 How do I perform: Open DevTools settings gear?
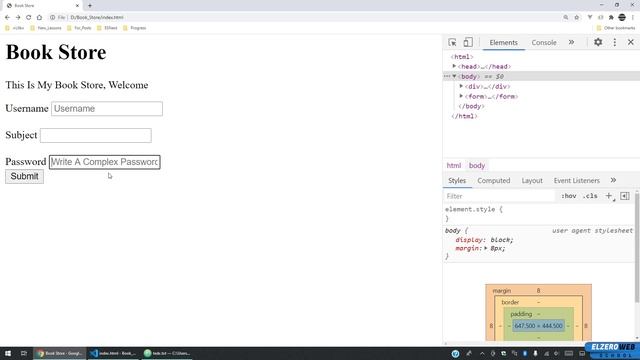tap(598, 42)
